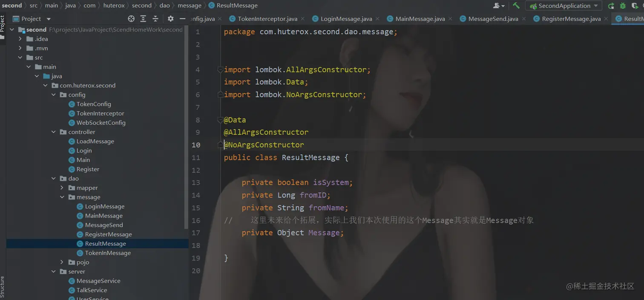This screenshot has width=644, height=300.
Task: Open the user account icon menu
Action: (498, 6)
